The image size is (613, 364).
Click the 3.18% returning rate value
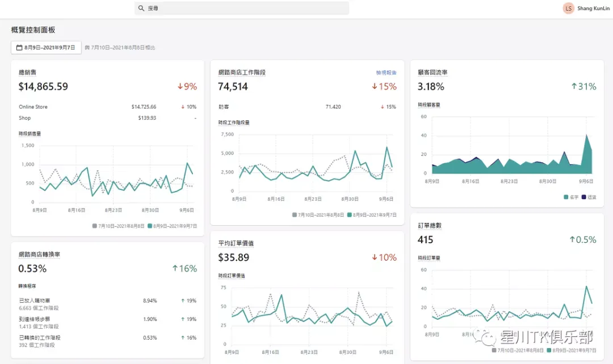(431, 86)
